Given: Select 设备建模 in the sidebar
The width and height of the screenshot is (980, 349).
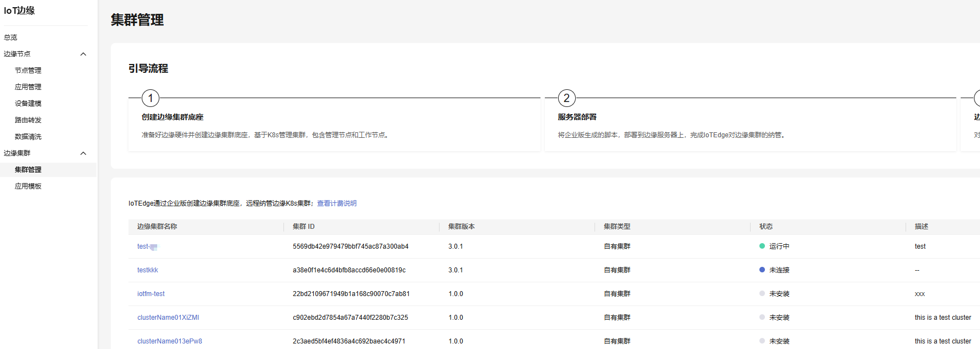Looking at the screenshot, I should tap(28, 104).
